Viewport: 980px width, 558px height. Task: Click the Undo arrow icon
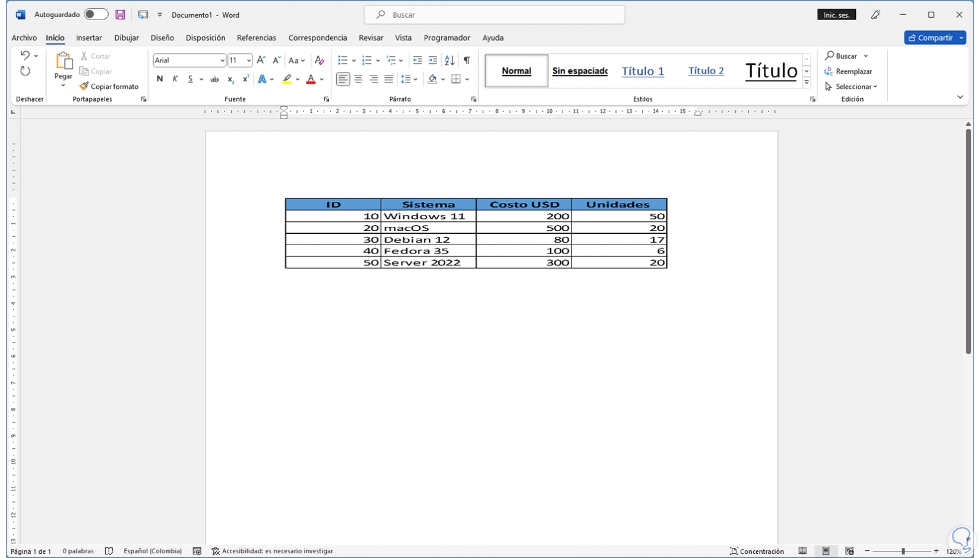click(x=25, y=55)
